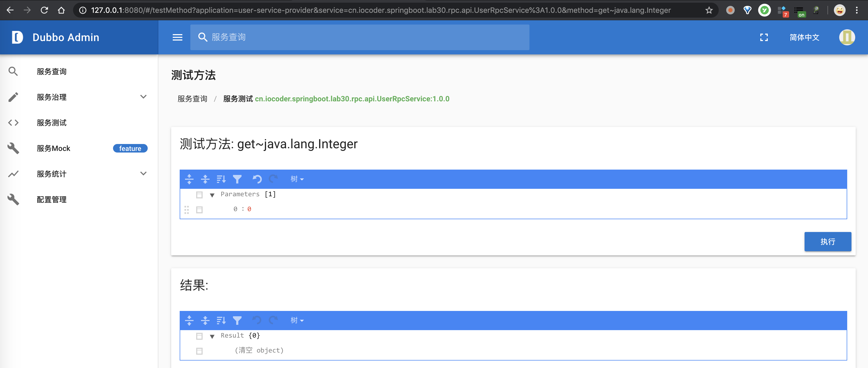This screenshot has width=868, height=368.
Task: Click filter icon in the Result editor toolbar
Action: coord(237,320)
